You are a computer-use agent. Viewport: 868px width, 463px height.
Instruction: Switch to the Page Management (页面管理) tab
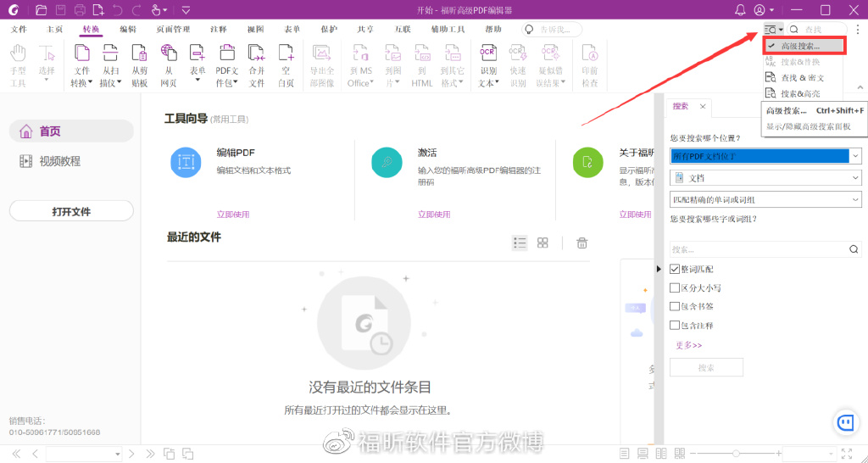pos(173,30)
